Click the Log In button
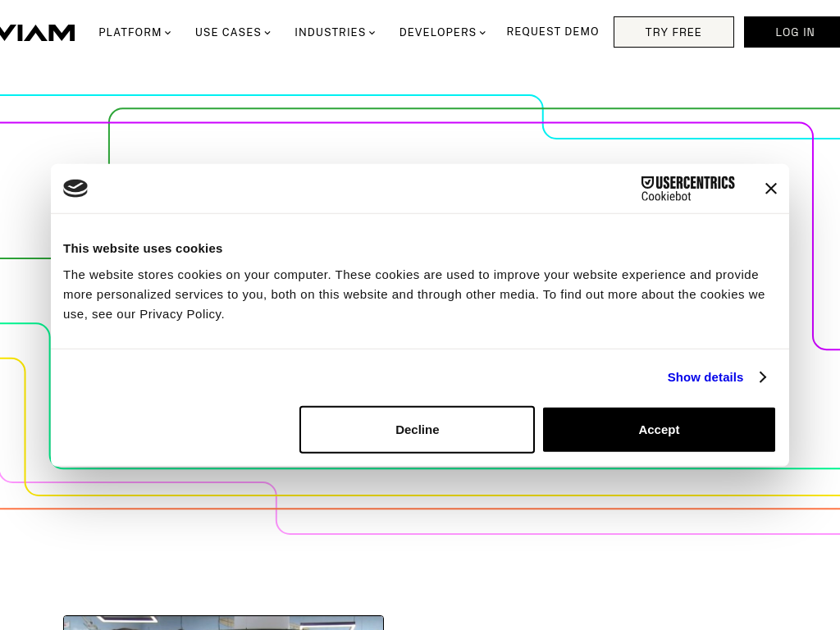 tap(794, 33)
